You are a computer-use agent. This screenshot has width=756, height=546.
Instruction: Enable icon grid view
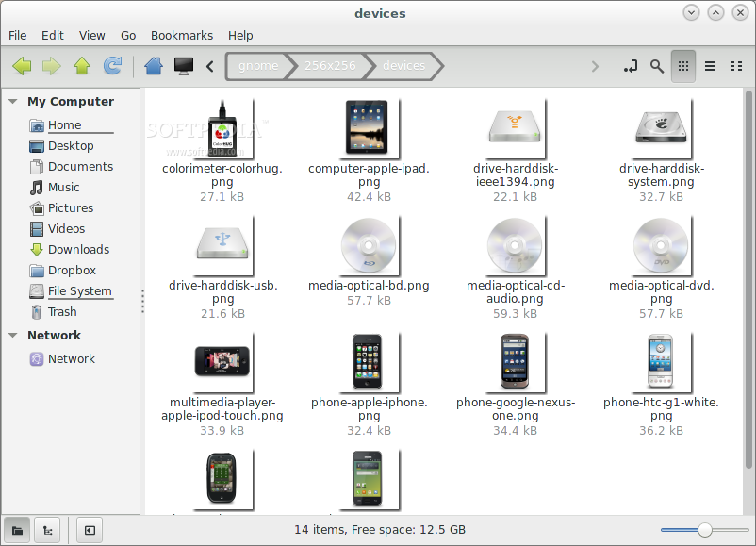click(683, 66)
